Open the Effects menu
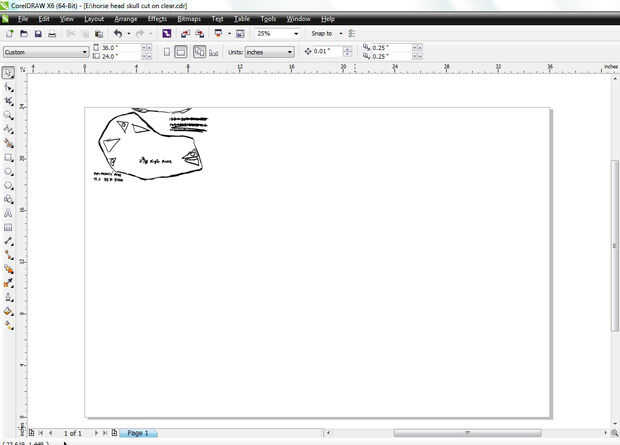This screenshot has height=445, width=620. 157,19
